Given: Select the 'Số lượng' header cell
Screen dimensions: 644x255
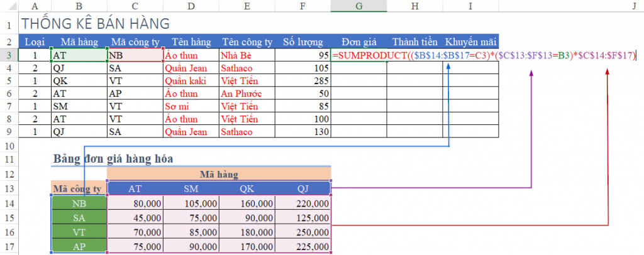Looking at the screenshot, I should tap(303, 42).
